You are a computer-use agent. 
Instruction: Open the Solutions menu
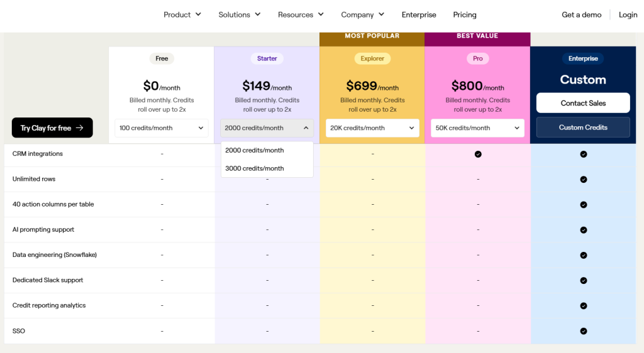tap(239, 14)
